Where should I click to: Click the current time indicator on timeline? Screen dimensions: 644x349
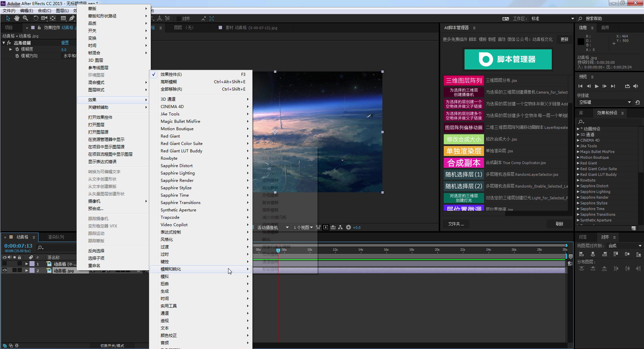coord(278,250)
